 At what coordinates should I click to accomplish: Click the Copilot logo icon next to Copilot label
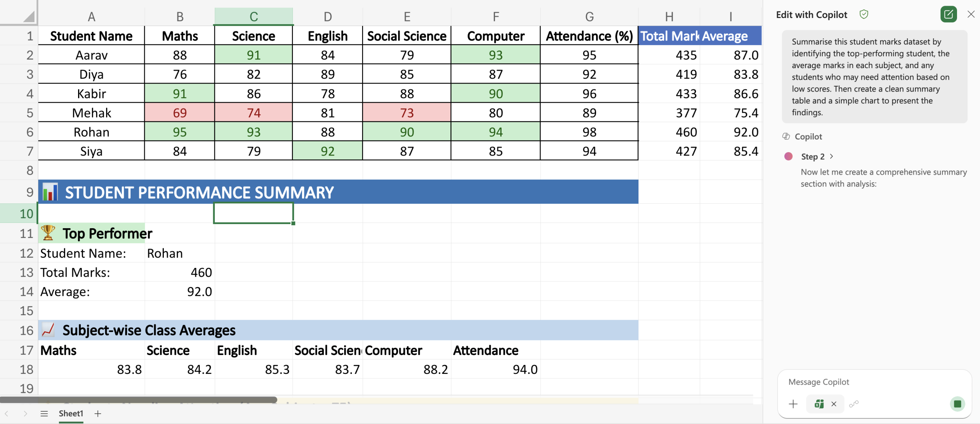(786, 136)
